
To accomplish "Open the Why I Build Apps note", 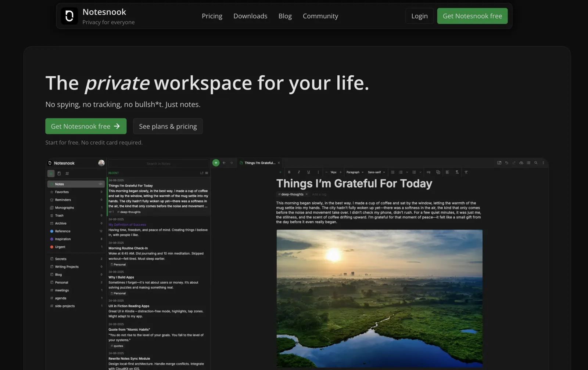I will (x=158, y=282).
